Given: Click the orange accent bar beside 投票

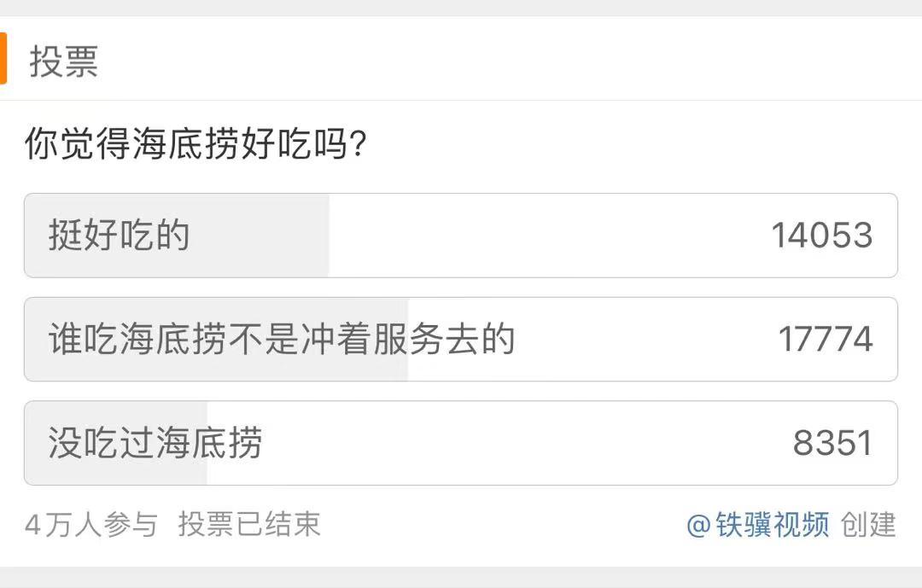Looking at the screenshot, I should pos(3,59).
